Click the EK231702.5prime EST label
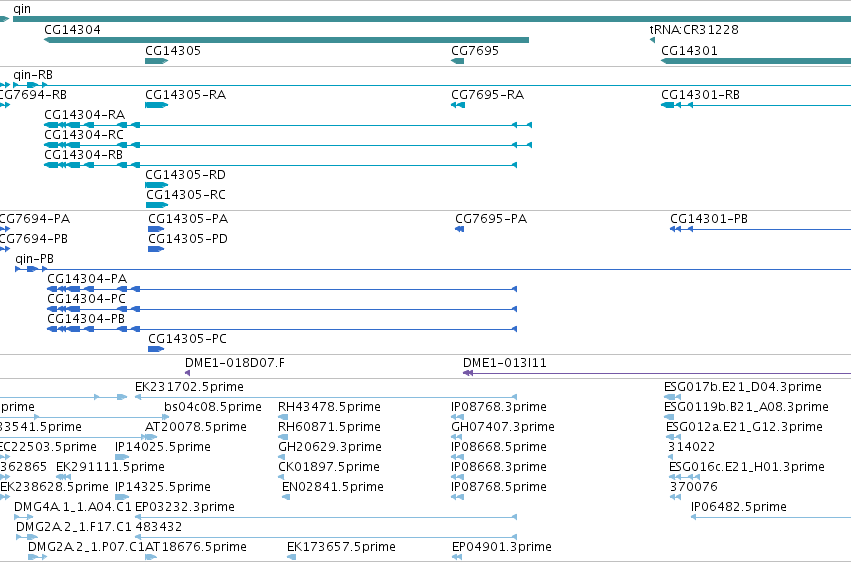 pos(189,387)
